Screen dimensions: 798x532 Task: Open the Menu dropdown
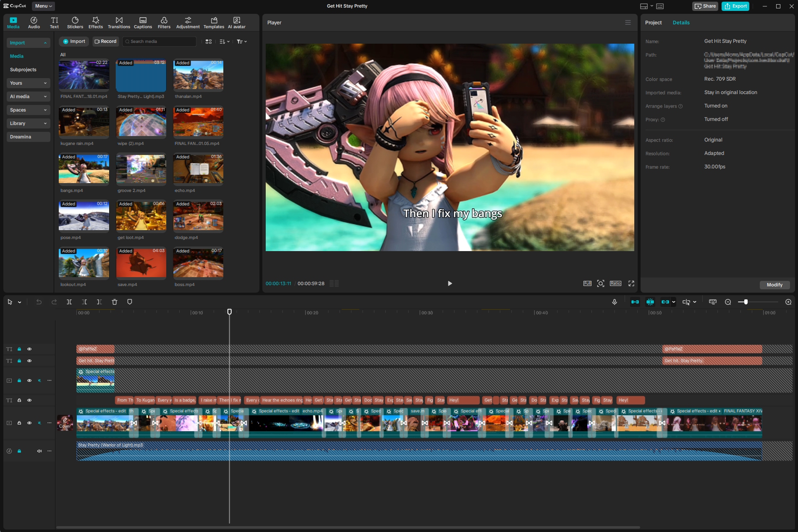click(x=43, y=6)
